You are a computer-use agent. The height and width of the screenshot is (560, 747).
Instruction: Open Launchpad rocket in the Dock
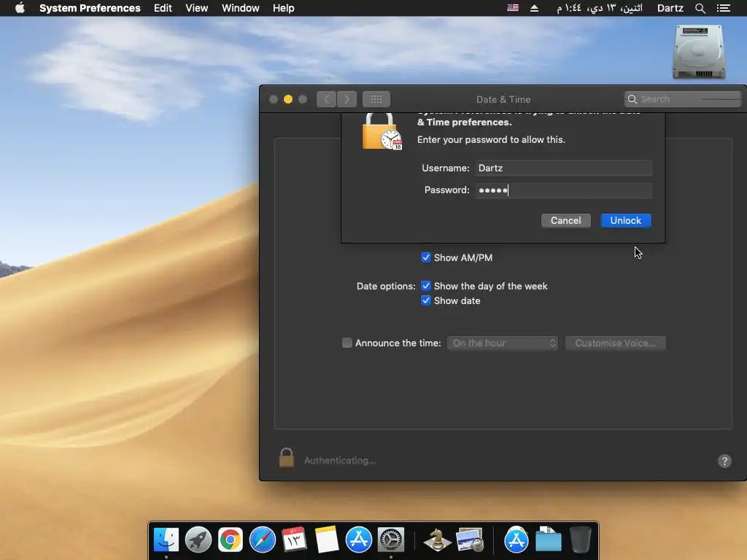point(198,540)
